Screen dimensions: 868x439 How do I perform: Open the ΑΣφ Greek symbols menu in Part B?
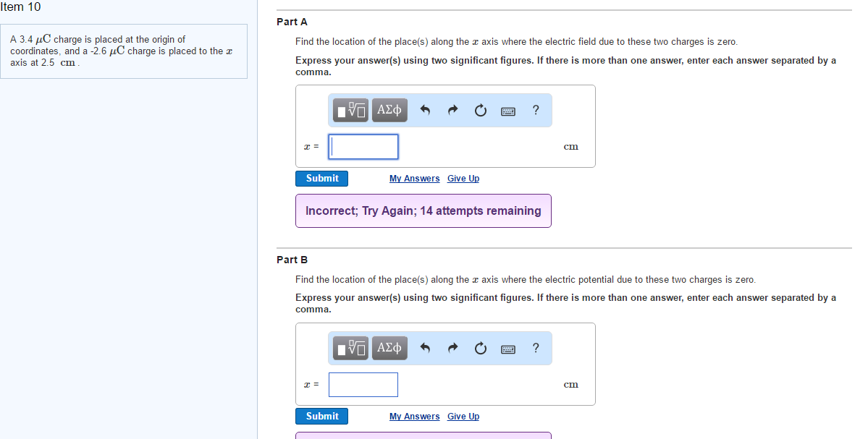point(389,348)
